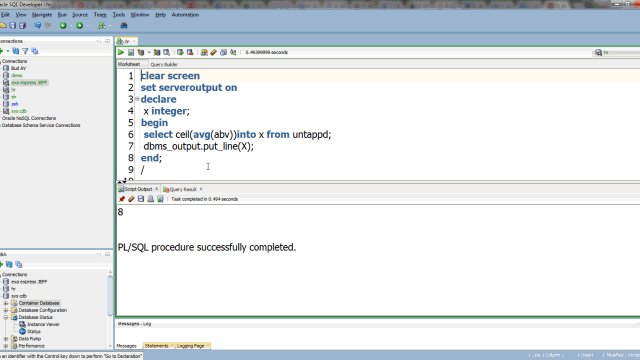The height and width of the screenshot is (360, 640).
Task: Click the Filter funnel icon in Connections panel
Action: pyautogui.click(x=25, y=51)
